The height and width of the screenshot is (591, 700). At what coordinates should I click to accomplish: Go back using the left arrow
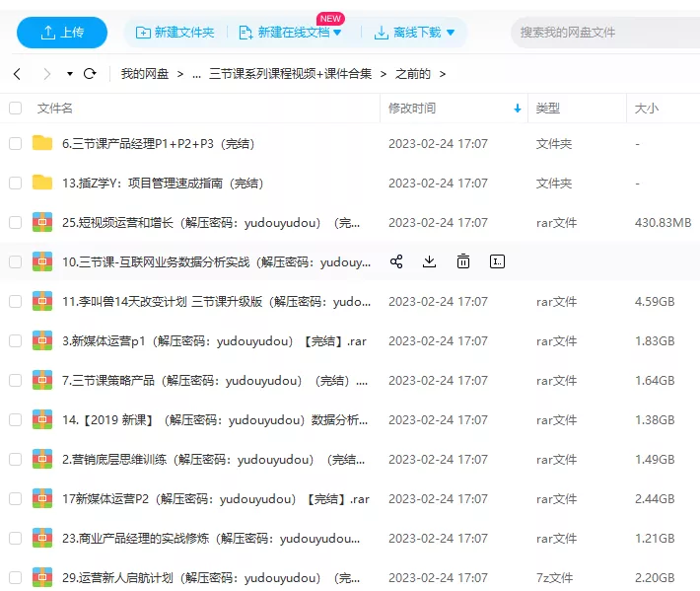[17, 74]
